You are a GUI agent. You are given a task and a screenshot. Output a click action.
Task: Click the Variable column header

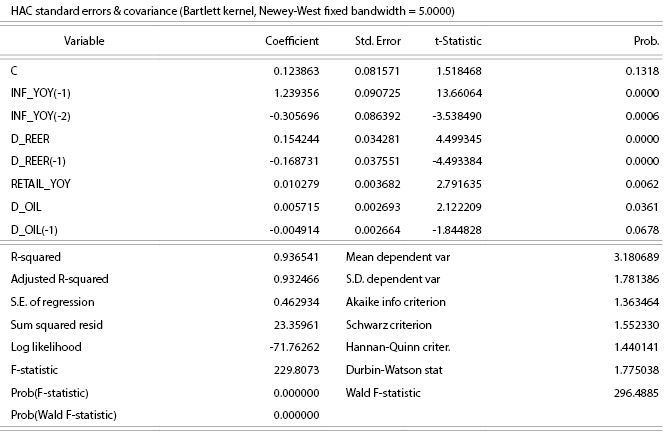click(84, 41)
